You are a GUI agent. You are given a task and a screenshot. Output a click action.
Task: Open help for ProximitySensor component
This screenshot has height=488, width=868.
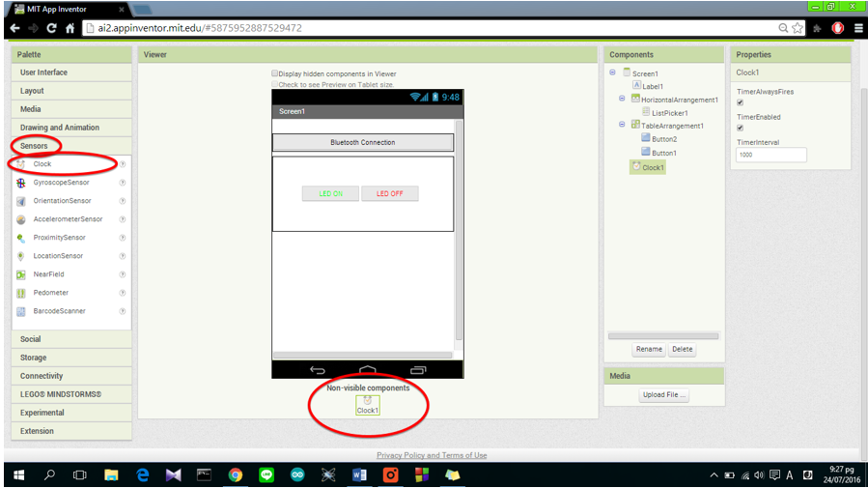point(123,238)
